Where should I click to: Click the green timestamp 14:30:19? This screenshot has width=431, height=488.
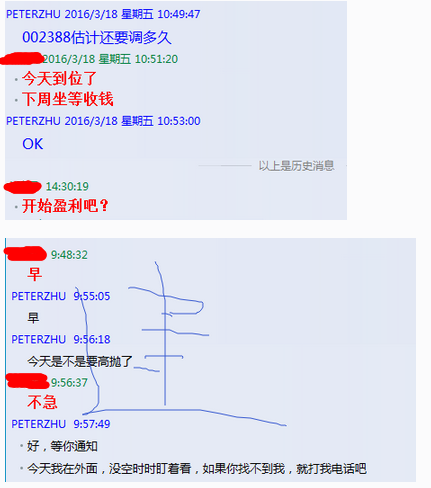(x=67, y=186)
